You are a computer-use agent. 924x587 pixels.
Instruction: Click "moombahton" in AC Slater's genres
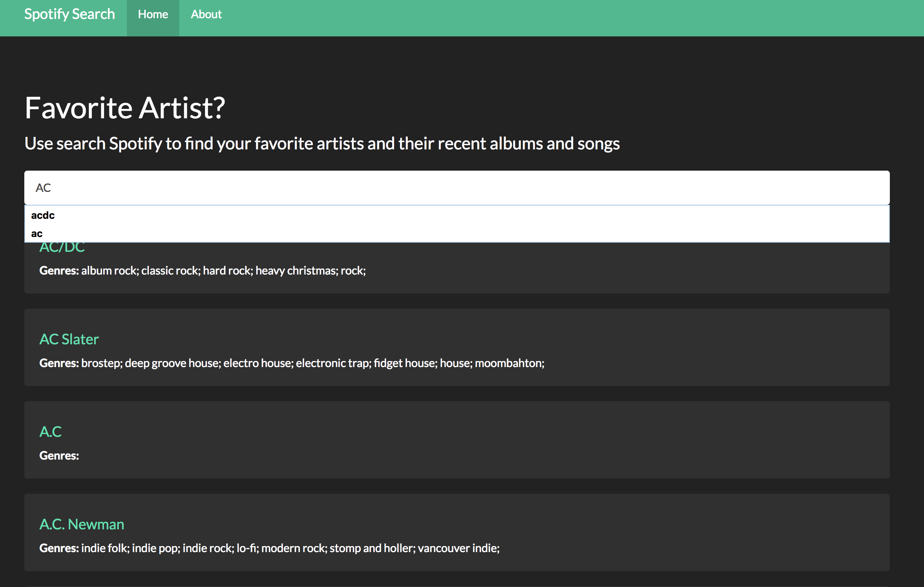click(509, 363)
